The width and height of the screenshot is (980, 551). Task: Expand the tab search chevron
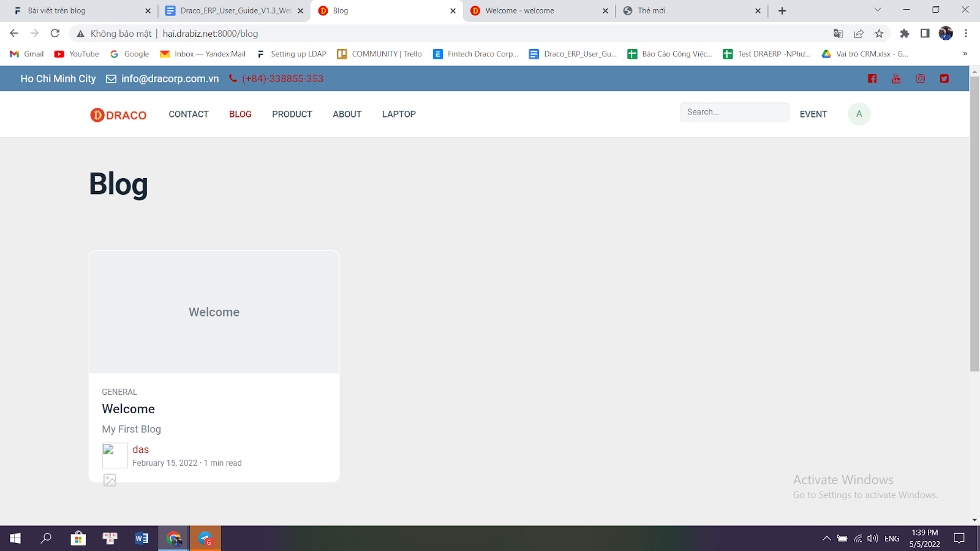tap(877, 10)
